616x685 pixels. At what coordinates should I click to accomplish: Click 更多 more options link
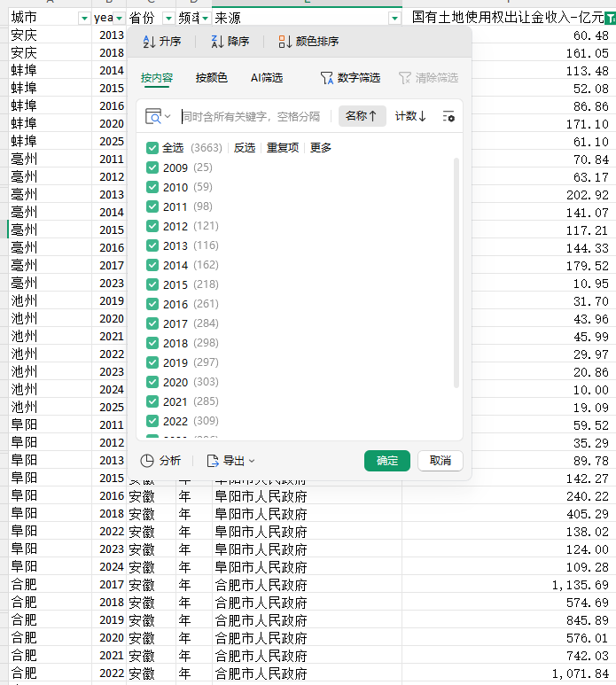coord(321,148)
